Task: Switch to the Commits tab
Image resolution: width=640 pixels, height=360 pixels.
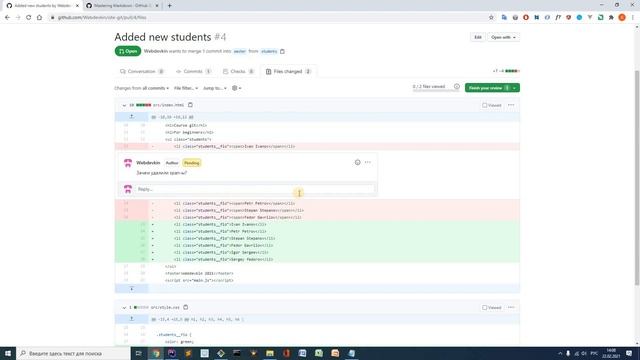Action: 193,71
